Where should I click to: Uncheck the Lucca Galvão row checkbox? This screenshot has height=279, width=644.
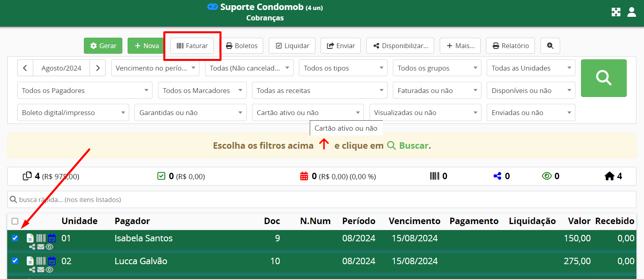coord(15,261)
